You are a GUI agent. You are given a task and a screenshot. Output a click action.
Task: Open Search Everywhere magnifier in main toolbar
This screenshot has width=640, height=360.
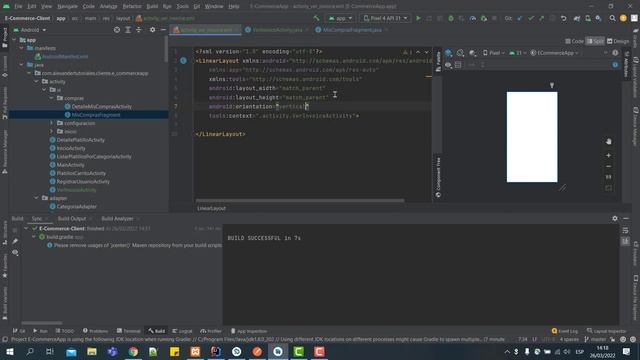tap(612, 18)
